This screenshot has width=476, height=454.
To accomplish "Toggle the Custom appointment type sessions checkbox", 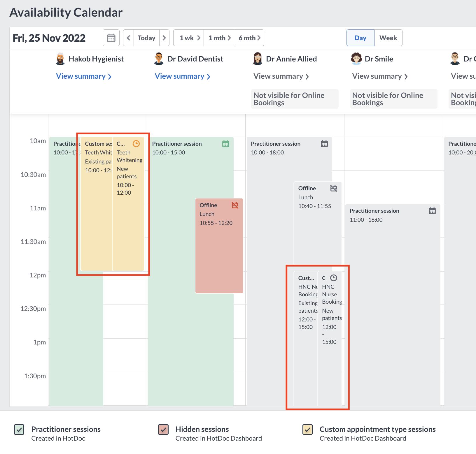I will pyautogui.click(x=307, y=429).
